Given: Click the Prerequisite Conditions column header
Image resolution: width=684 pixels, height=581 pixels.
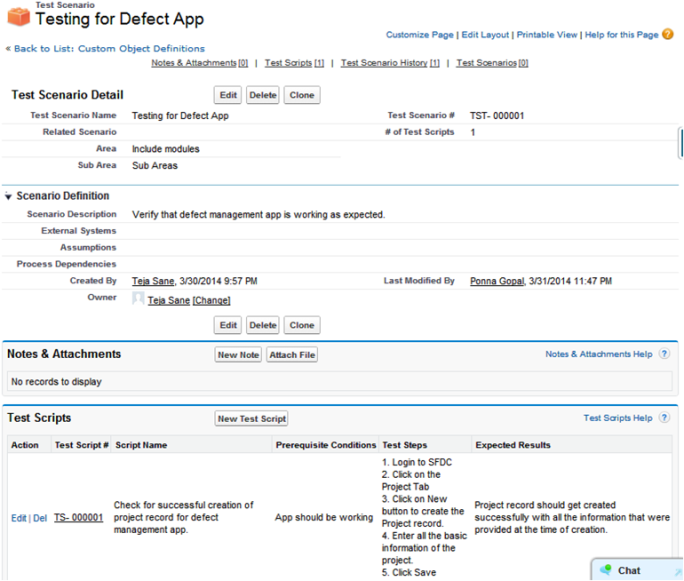Looking at the screenshot, I should click(326, 445).
